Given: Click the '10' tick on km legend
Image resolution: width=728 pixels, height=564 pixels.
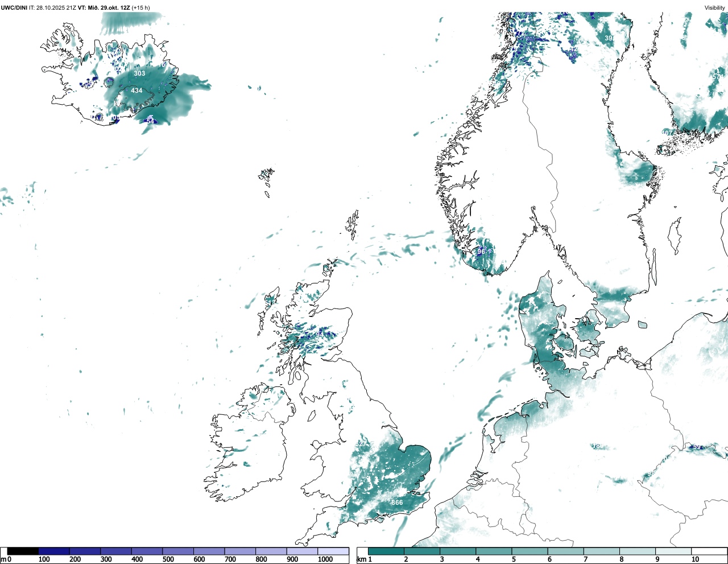Looking at the screenshot, I should [695, 559].
